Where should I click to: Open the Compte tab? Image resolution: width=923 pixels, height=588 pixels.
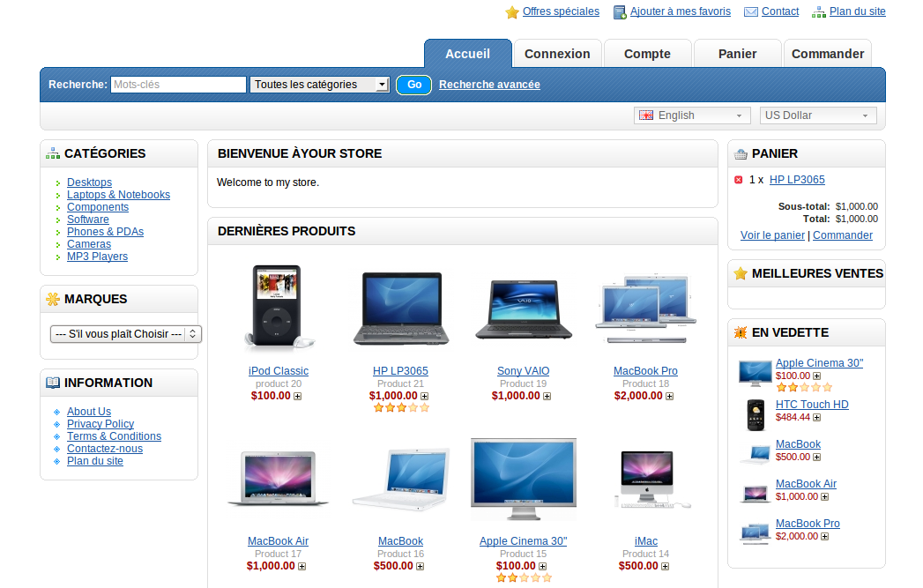[648, 54]
